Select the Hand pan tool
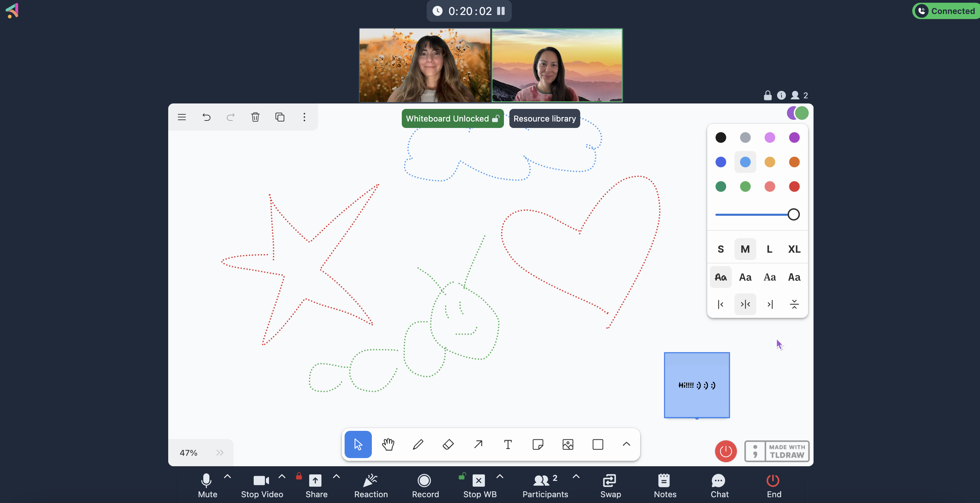Viewport: 980px width, 503px height. pyautogui.click(x=388, y=444)
